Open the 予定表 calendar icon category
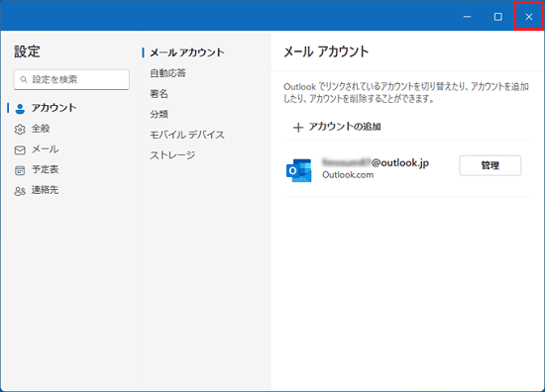The height and width of the screenshot is (392, 545). [20, 170]
